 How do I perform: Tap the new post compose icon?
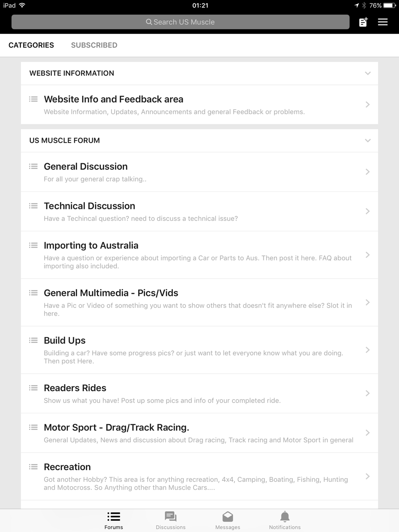coord(363,22)
